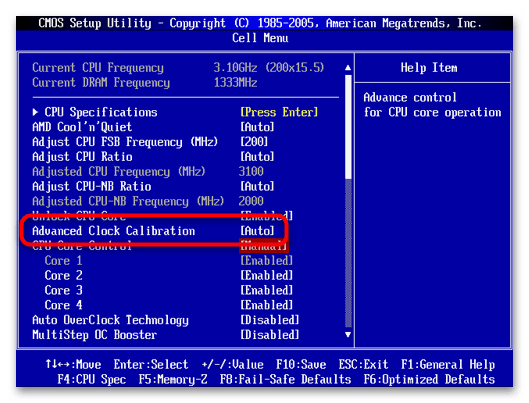This screenshot has height=403, width=529.
Task: Click the Cell Menu title
Action: pyautogui.click(x=260, y=38)
